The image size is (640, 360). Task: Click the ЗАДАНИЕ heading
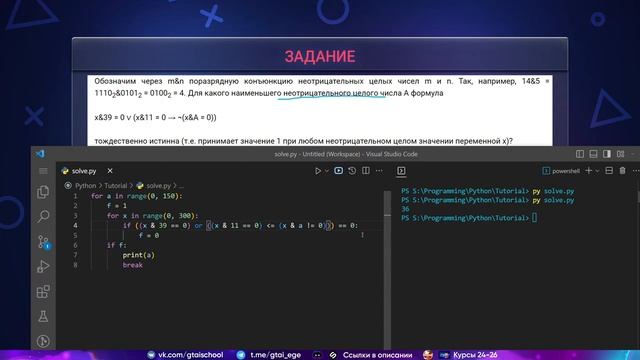(320, 56)
